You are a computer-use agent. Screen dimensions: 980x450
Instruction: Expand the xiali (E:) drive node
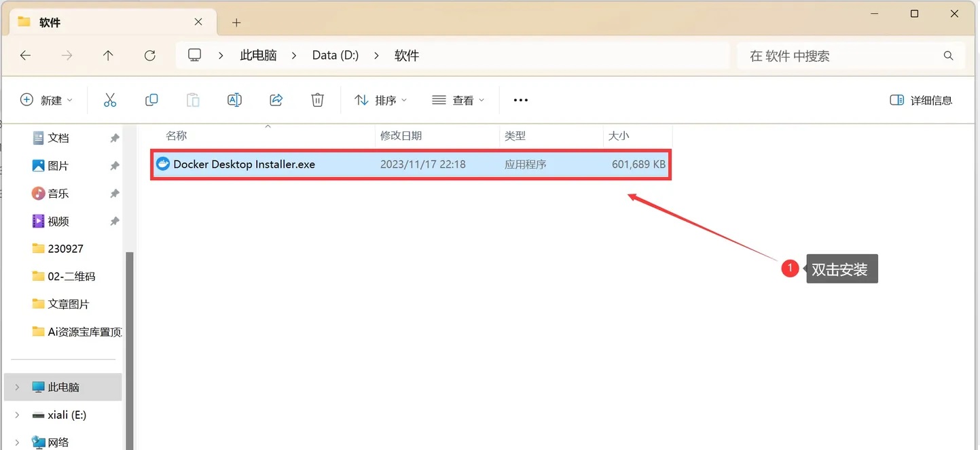pyautogui.click(x=17, y=415)
